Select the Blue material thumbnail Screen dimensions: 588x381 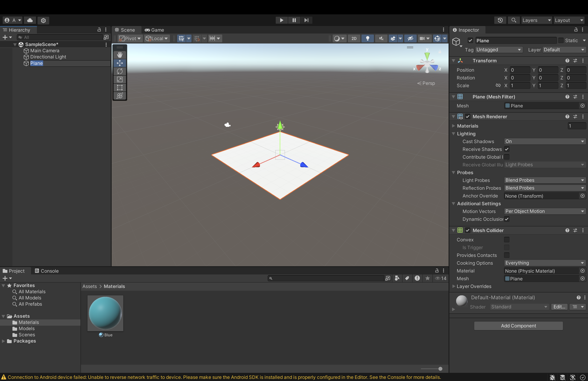pyautogui.click(x=105, y=313)
